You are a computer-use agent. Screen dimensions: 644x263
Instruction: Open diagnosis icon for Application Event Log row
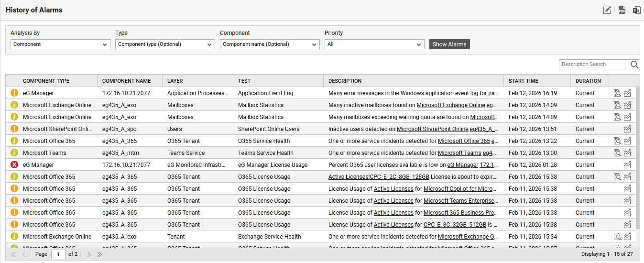pyautogui.click(x=617, y=93)
